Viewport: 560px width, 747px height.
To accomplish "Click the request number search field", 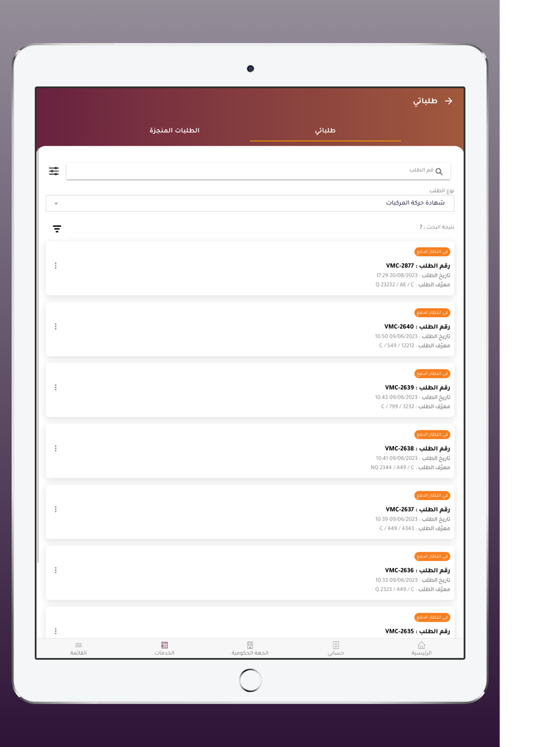I will [x=258, y=171].
